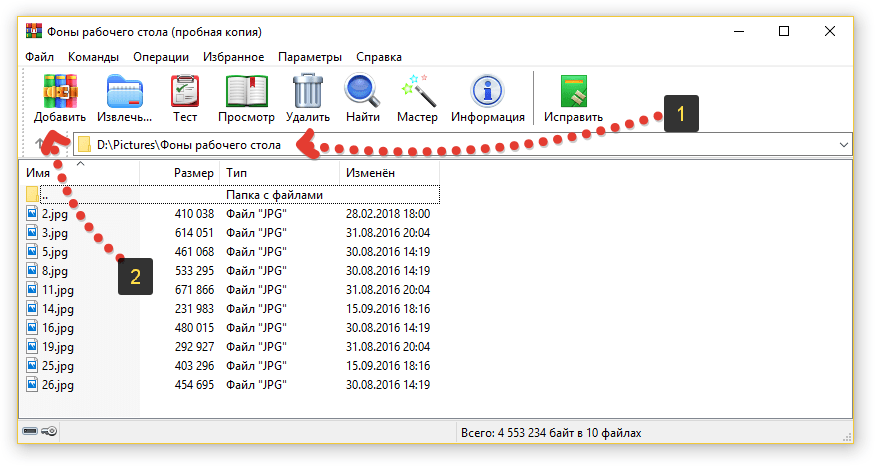Open the Параметры menu
This screenshot has height=466, width=875.
(x=310, y=57)
